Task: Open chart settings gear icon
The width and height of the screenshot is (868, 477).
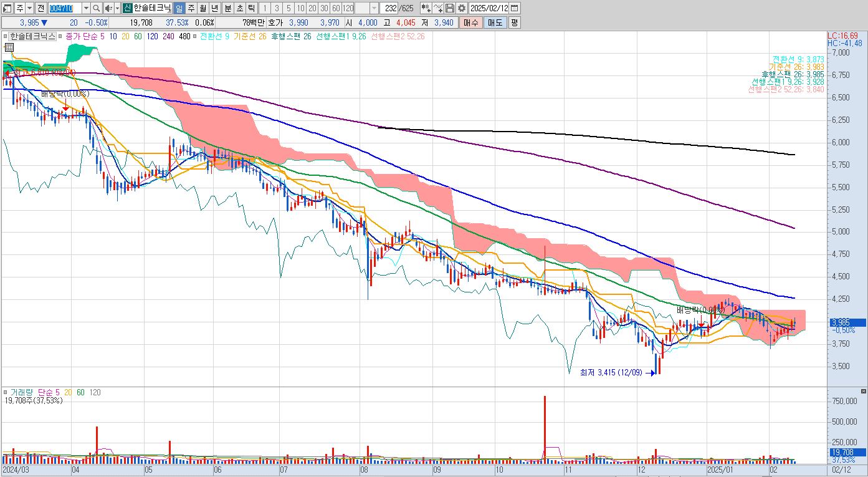Action: 461,8
